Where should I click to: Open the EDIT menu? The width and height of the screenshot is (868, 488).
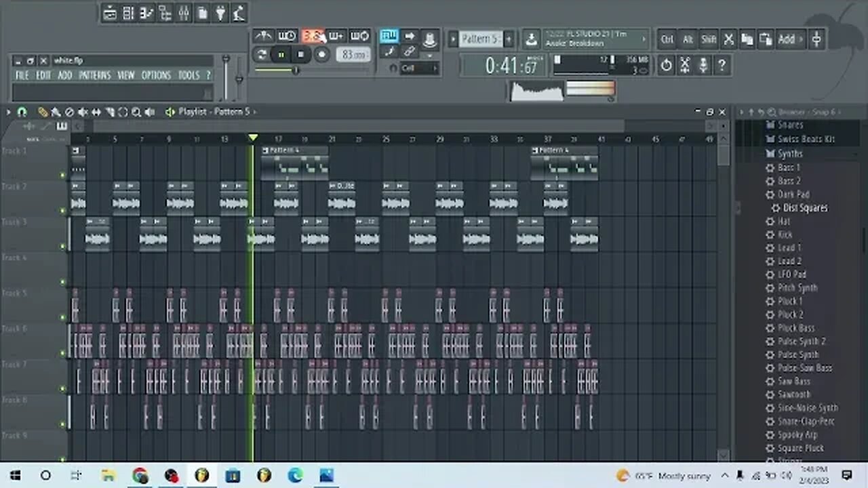point(43,75)
